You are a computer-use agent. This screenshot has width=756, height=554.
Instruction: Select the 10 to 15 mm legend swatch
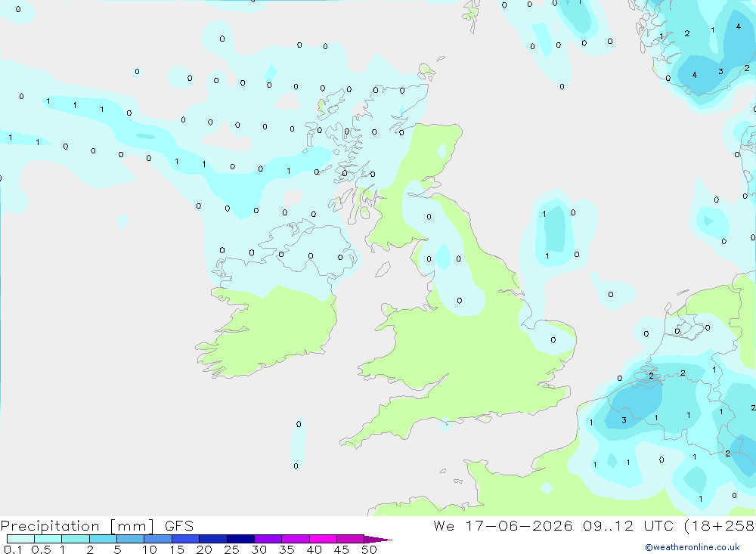[158, 539]
